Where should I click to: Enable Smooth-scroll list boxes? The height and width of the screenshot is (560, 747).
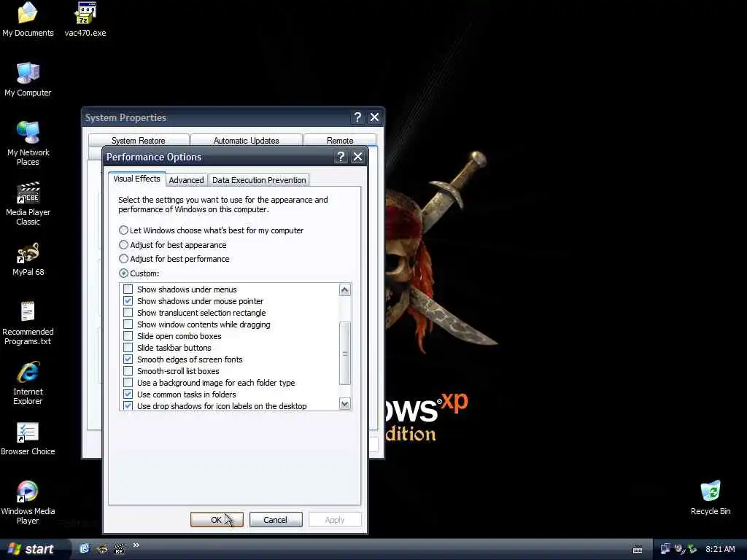coord(128,371)
